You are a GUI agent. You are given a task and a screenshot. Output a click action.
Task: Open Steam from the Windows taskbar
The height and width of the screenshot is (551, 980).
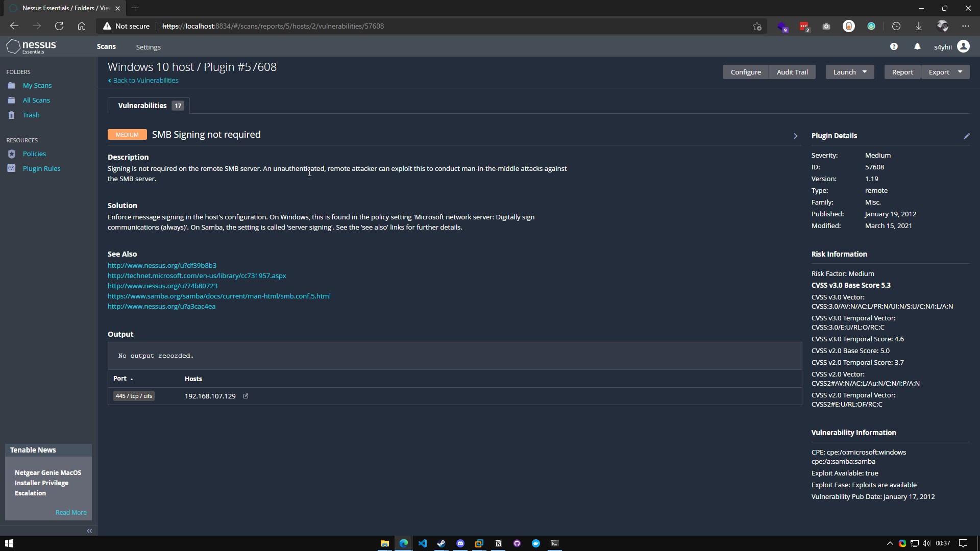[442, 543]
